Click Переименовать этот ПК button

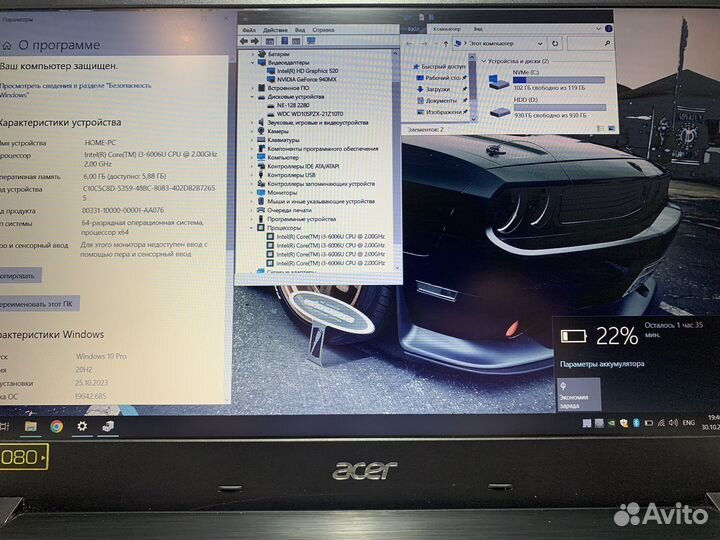(38, 304)
